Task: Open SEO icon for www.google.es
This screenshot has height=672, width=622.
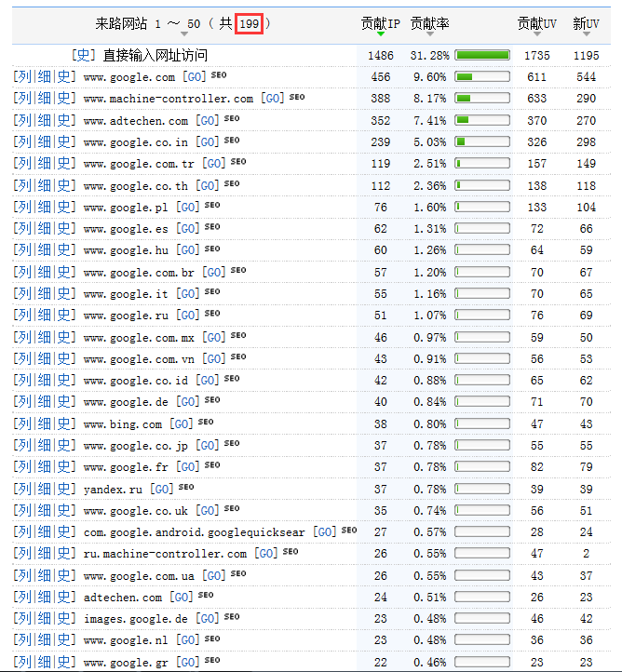Action: tap(212, 227)
